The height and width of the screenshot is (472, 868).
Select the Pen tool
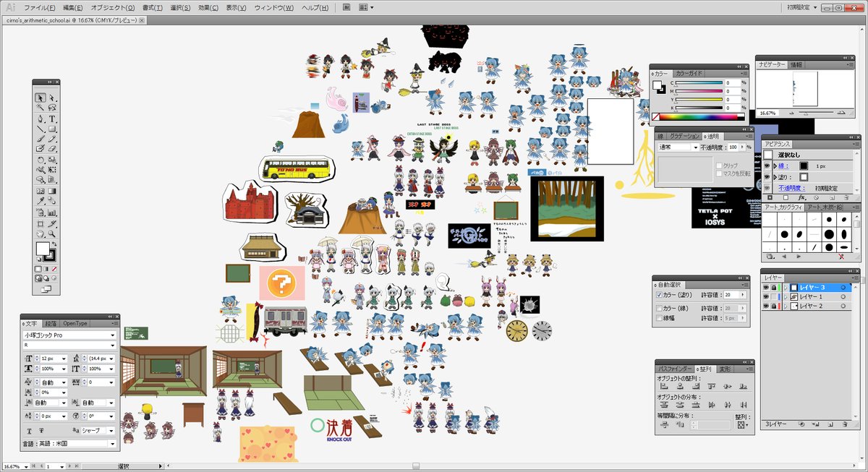pos(41,119)
